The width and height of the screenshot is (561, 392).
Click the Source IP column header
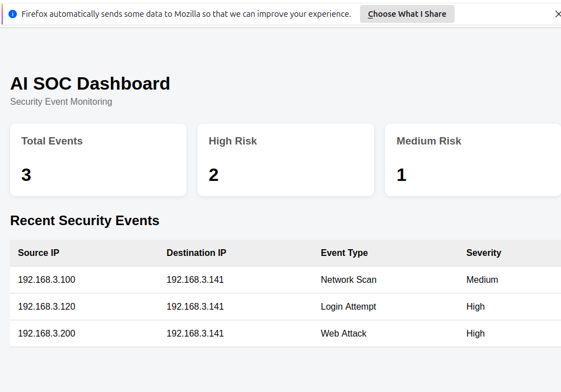[x=39, y=253]
